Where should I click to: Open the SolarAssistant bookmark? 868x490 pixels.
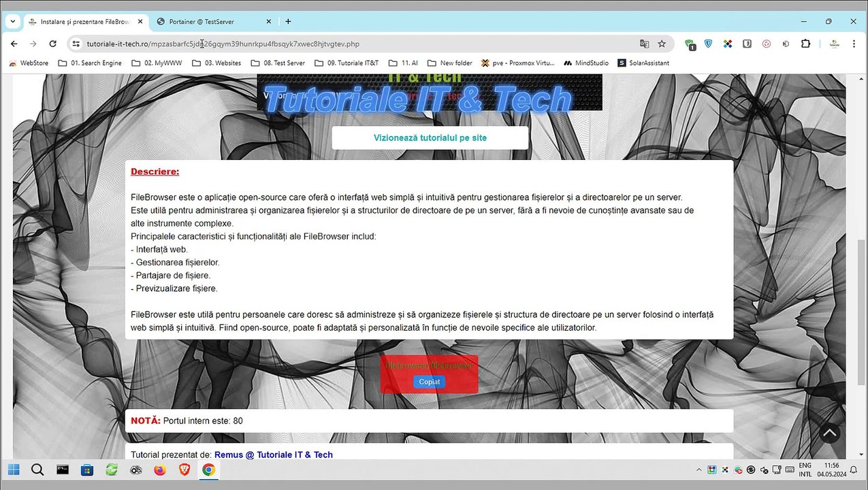(643, 63)
